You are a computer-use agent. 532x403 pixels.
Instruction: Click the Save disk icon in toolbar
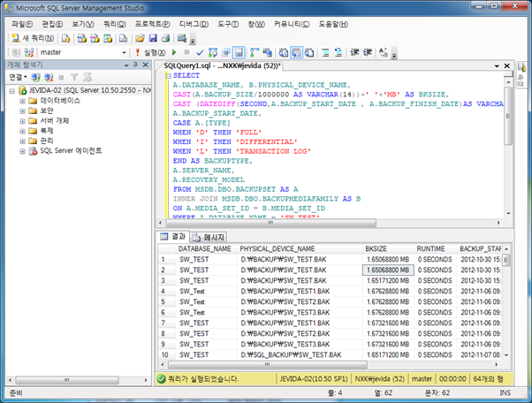[153, 38]
